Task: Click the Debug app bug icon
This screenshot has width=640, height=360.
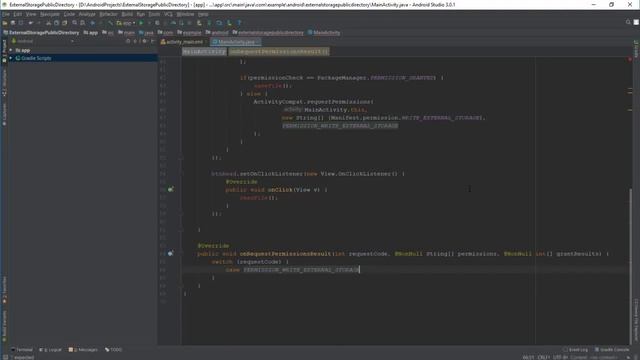Action: click(157, 23)
